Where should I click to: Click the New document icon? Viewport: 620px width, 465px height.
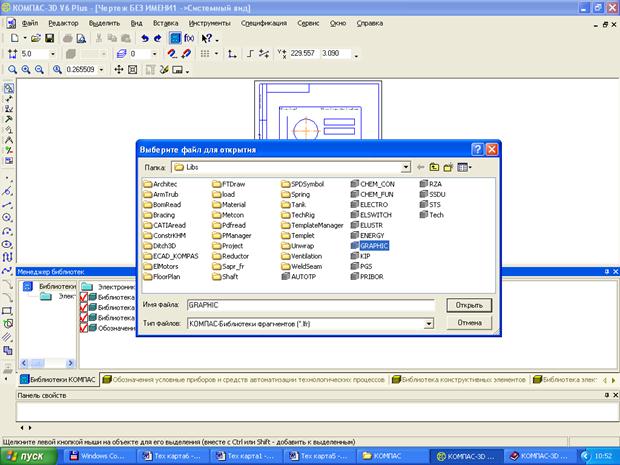click(15, 38)
